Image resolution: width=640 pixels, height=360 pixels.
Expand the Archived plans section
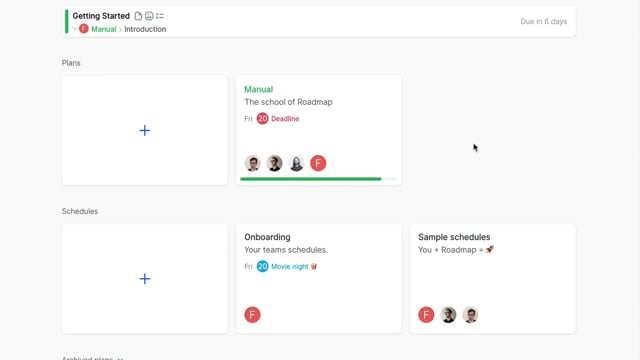(92, 358)
